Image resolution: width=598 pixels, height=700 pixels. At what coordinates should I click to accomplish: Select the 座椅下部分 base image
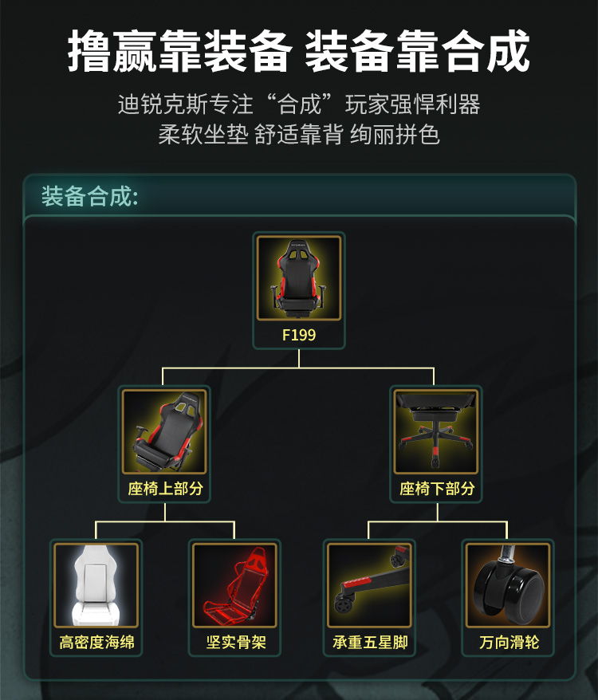[436, 431]
